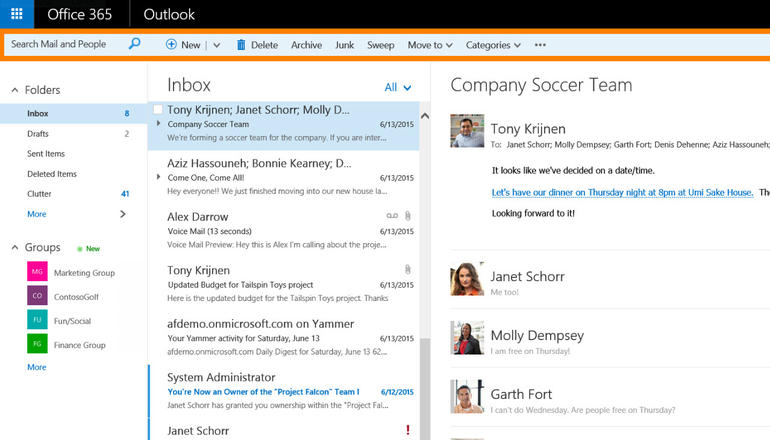This screenshot has width=770, height=440.
Task: Click the search magnifier icon
Action: pyautogui.click(x=135, y=44)
